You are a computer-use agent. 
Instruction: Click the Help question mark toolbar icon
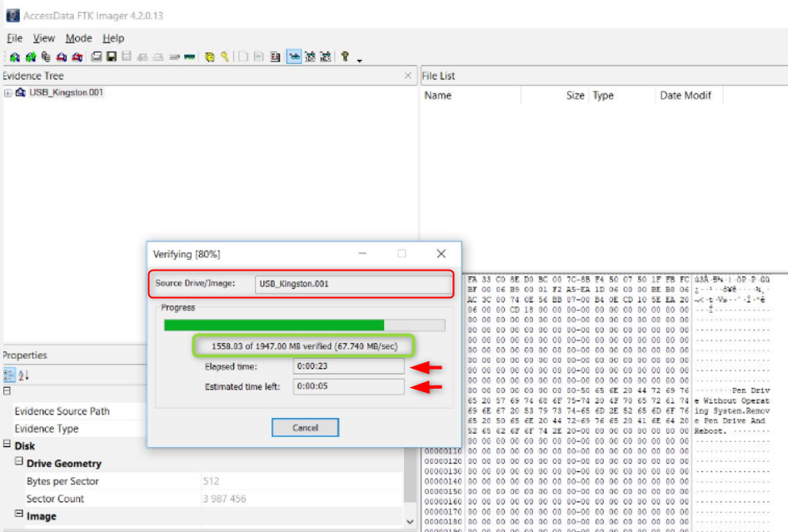pyautogui.click(x=345, y=57)
